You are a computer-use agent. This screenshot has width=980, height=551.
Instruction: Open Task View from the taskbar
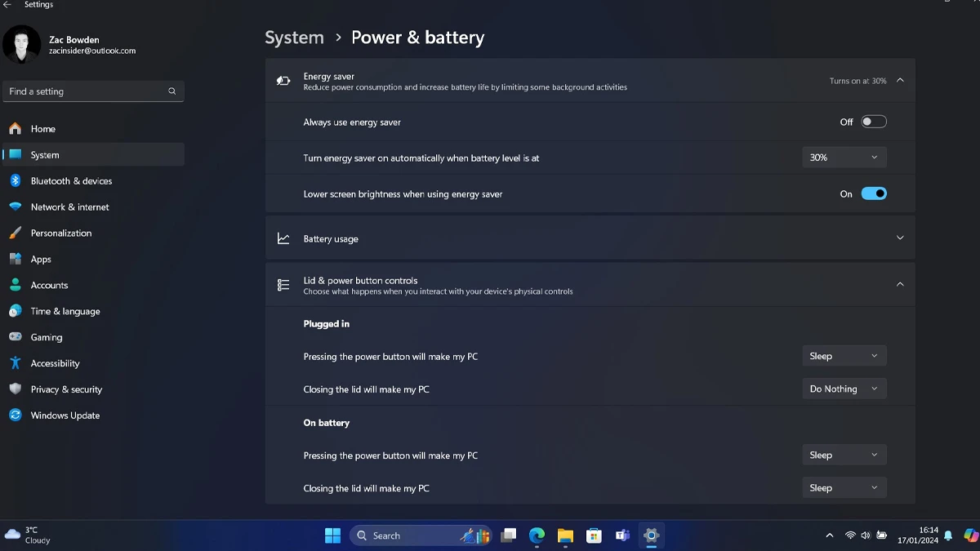point(509,535)
